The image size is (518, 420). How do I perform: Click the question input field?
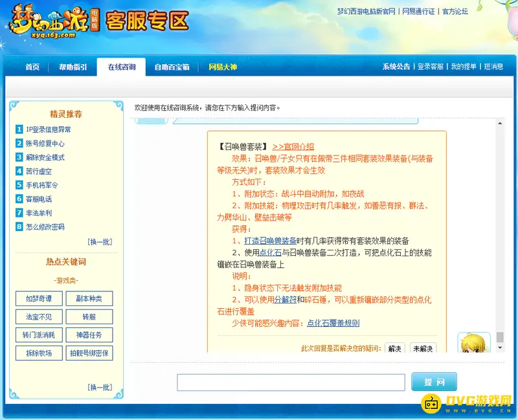(291, 382)
